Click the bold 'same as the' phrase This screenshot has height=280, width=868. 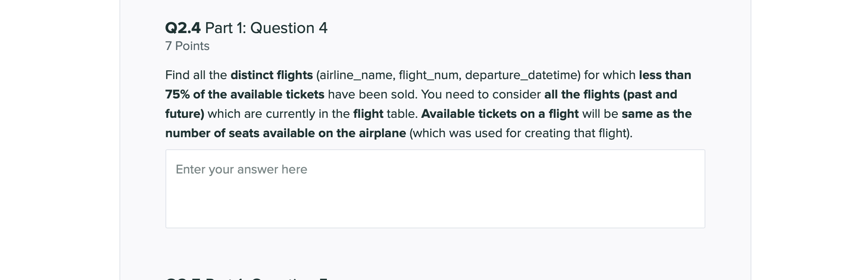pos(657,114)
